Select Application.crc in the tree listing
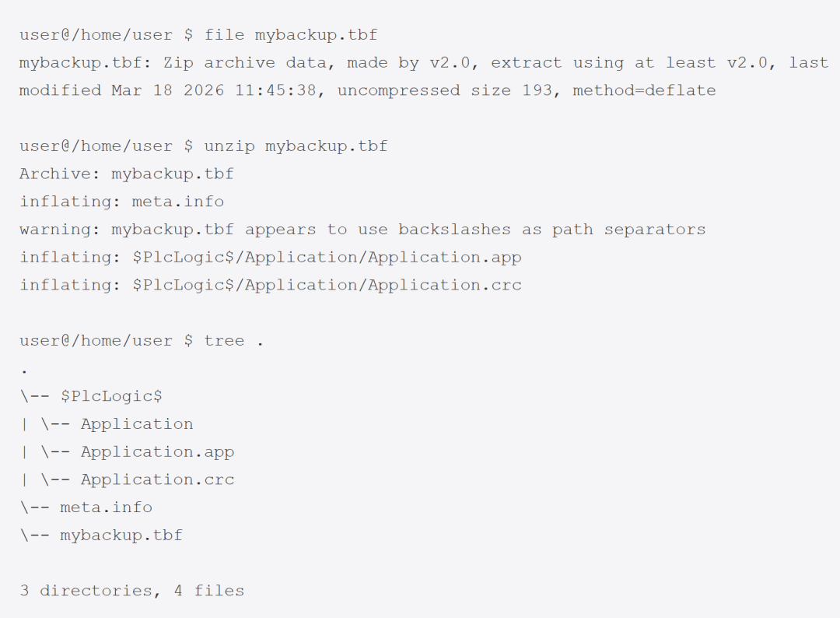The image size is (840, 618). click(x=157, y=480)
